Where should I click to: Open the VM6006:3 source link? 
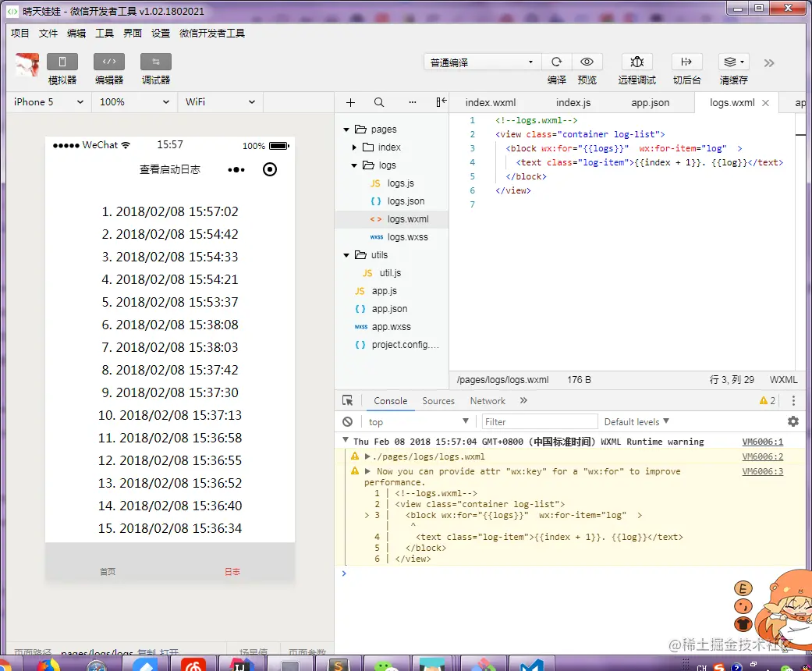point(763,471)
